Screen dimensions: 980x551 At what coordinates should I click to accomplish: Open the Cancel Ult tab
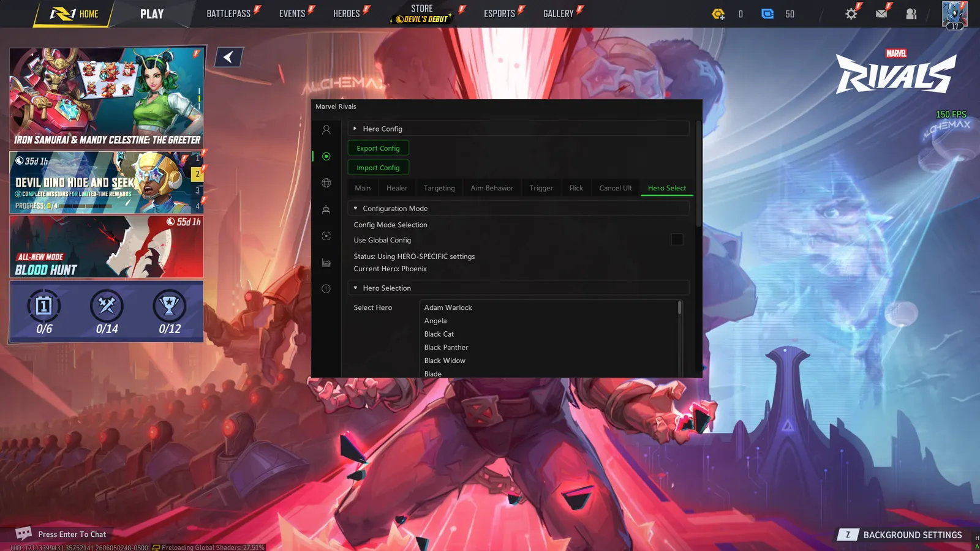point(616,188)
